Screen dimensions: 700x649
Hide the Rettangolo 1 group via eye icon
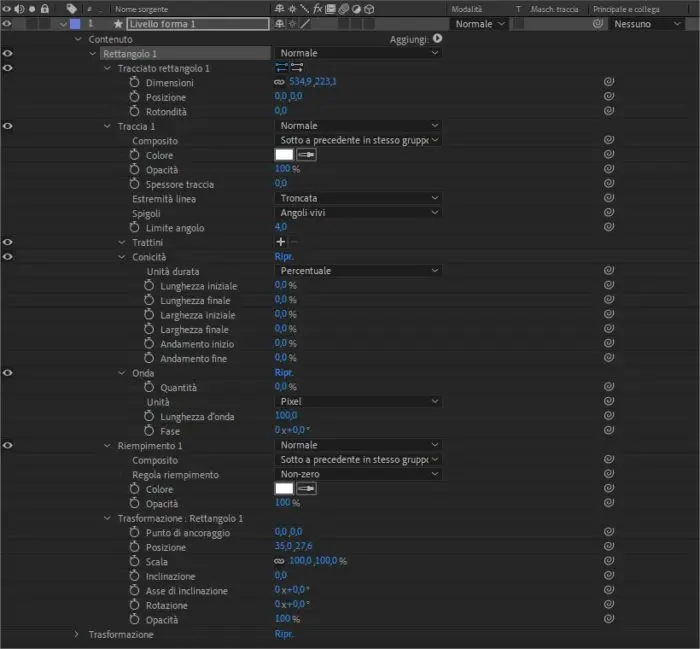click(7, 53)
